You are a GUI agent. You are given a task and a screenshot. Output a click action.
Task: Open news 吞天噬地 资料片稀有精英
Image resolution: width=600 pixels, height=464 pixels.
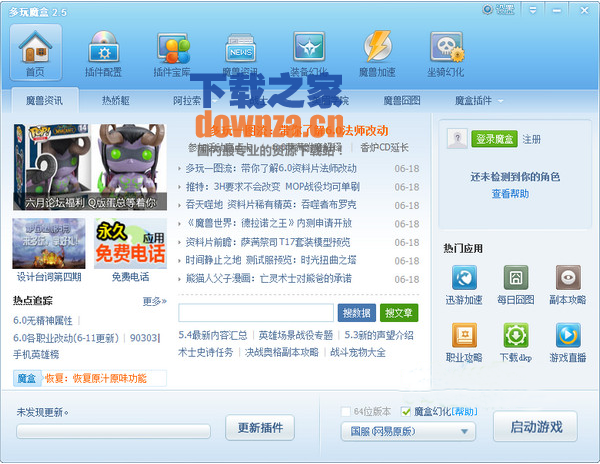(x=271, y=205)
